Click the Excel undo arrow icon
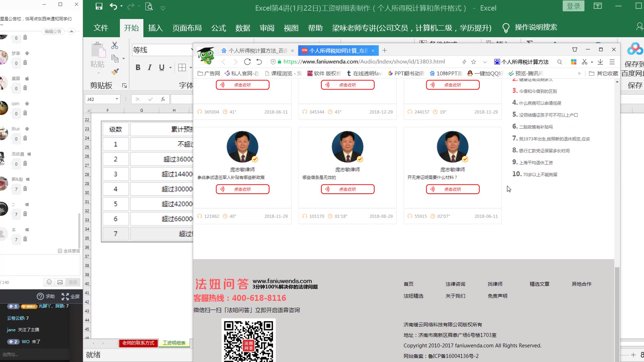This screenshot has height=362, width=644. pos(113,6)
